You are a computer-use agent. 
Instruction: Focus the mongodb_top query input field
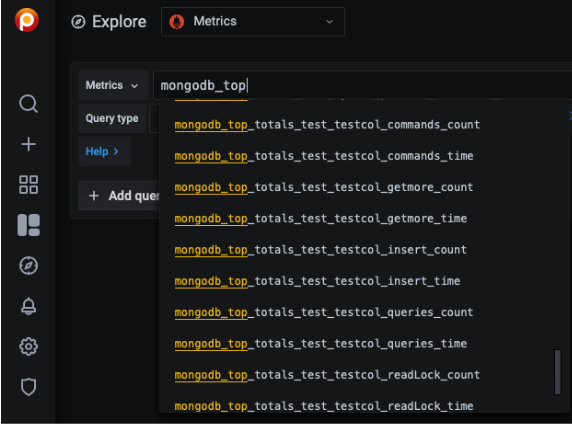pyautogui.click(x=362, y=85)
